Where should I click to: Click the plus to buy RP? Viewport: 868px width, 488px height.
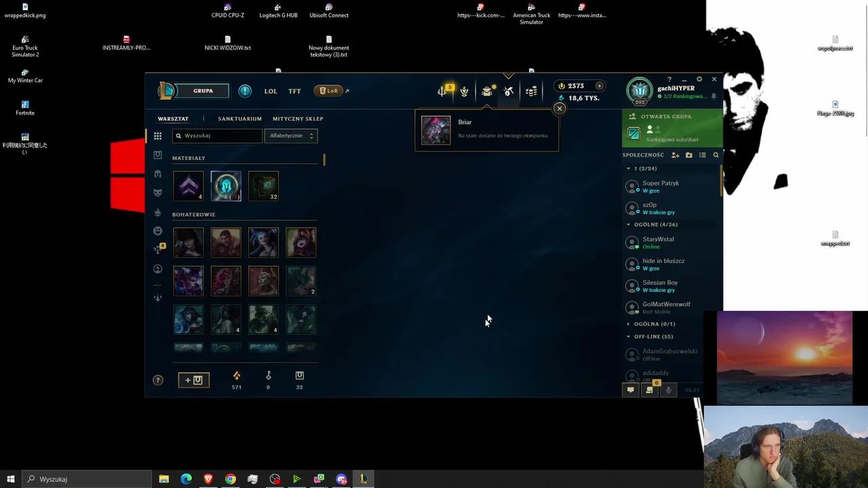[599, 86]
